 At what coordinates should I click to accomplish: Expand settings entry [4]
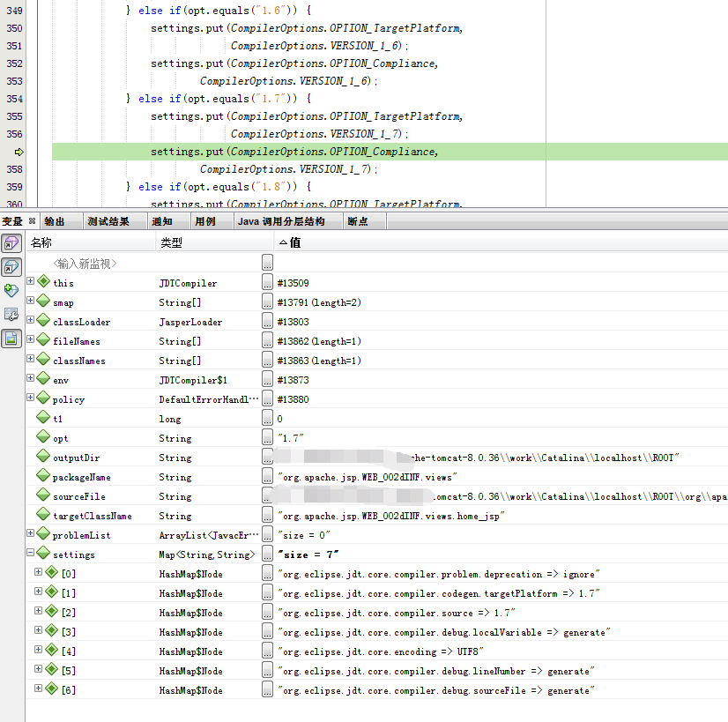coord(38,650)
